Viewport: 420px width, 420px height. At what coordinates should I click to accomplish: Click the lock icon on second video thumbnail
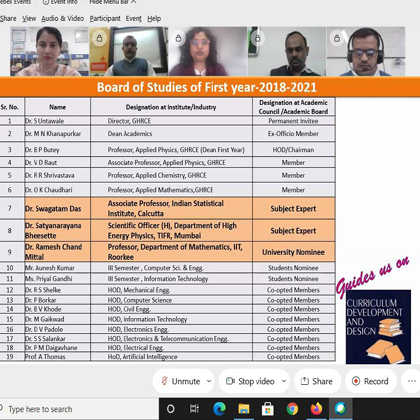click(99, 38)
